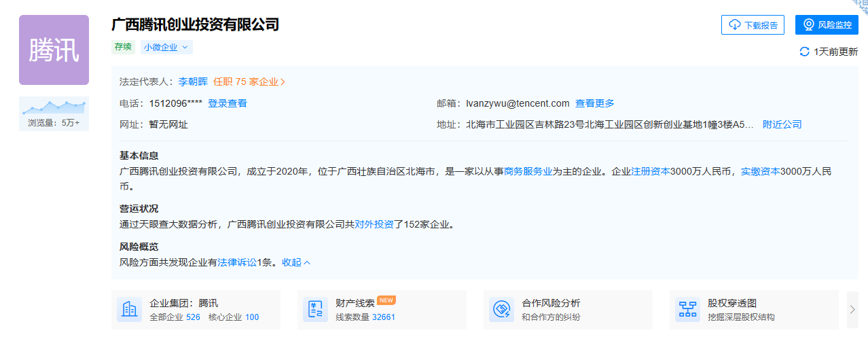Open 附近公司 link
Viewport: 868px width, 337px height.
pyautogui.click(x=782, y=124)
